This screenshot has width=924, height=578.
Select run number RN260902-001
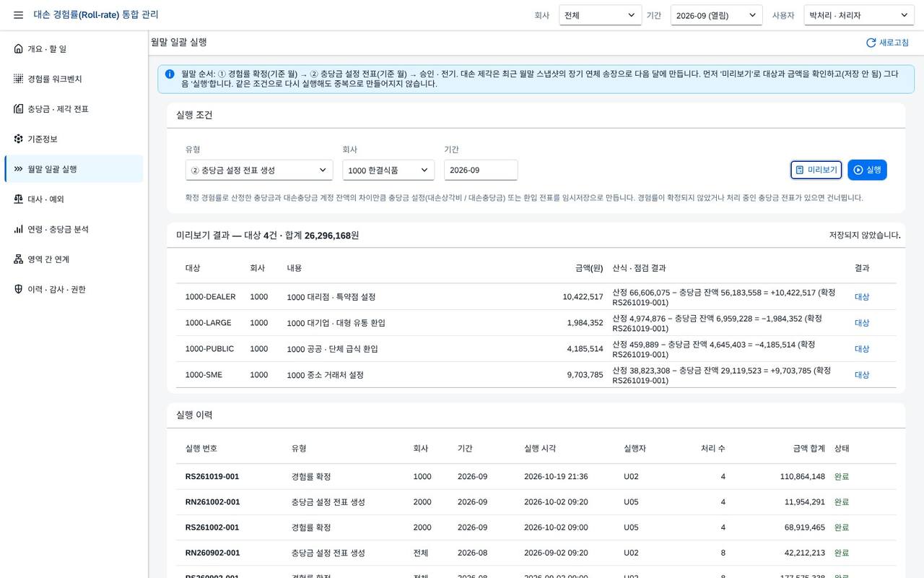pos(212,553)
